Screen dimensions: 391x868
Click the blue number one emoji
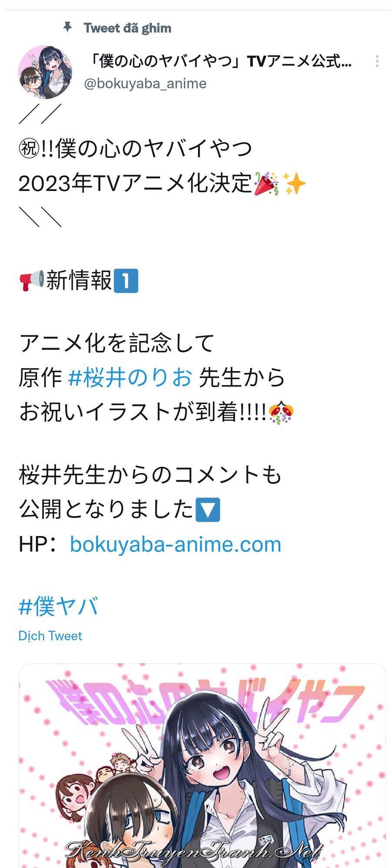(126, 281)
